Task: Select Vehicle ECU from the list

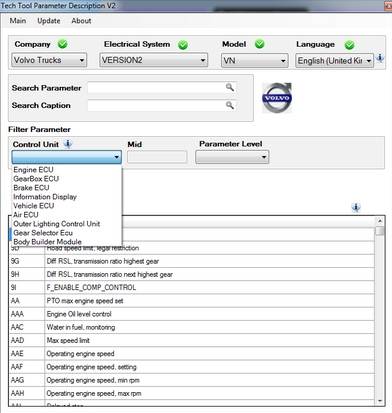Action: 67,206
